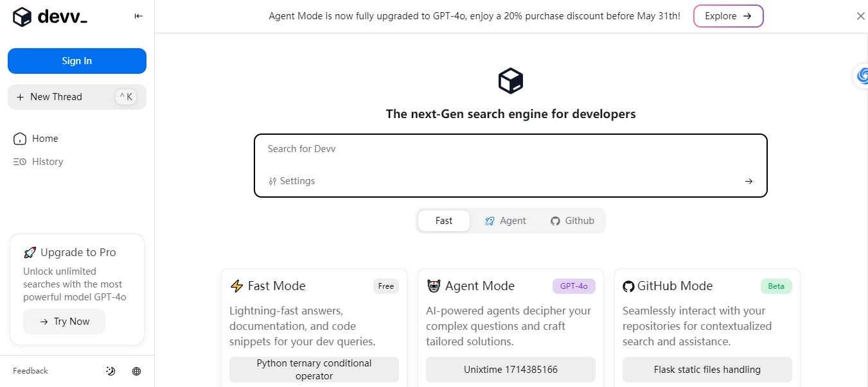Click Try Now to upgrade
The image size is (868, 387).
(x=64, y=322)
